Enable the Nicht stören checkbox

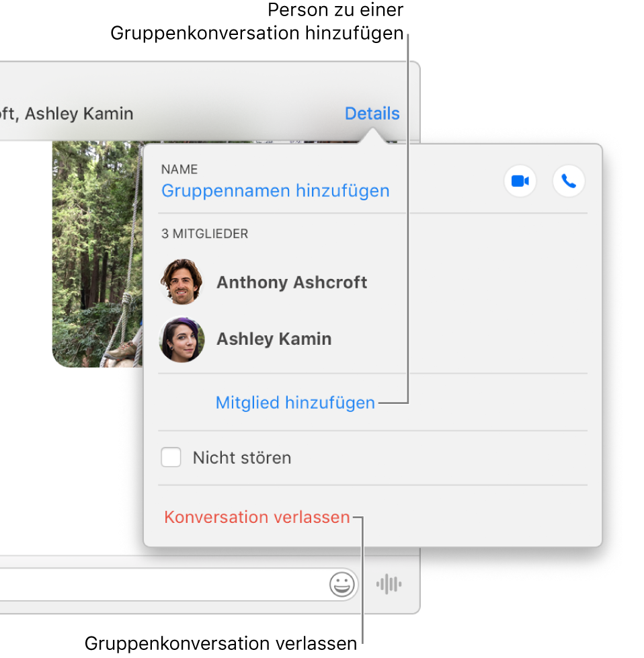[171, 457]
